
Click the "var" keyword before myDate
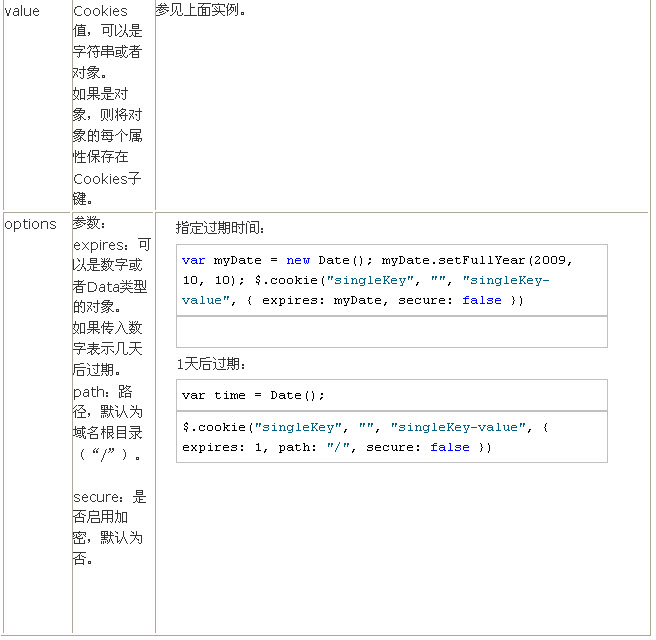[x=193, y=260]
